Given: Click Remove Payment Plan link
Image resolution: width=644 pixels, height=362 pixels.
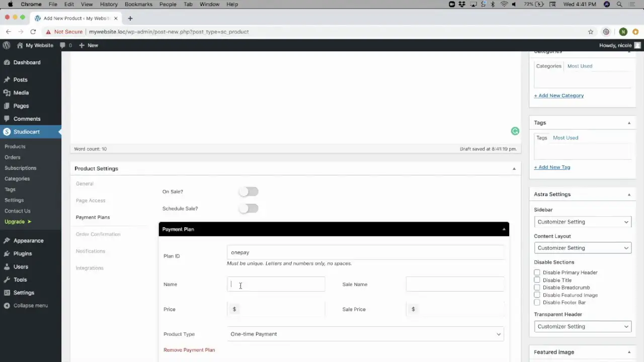Looking at the screenshot, I should coord(189,350).
